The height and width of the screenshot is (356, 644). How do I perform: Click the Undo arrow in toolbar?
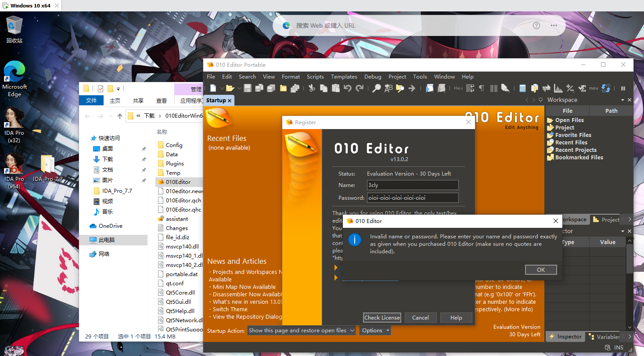pos(348,88)
